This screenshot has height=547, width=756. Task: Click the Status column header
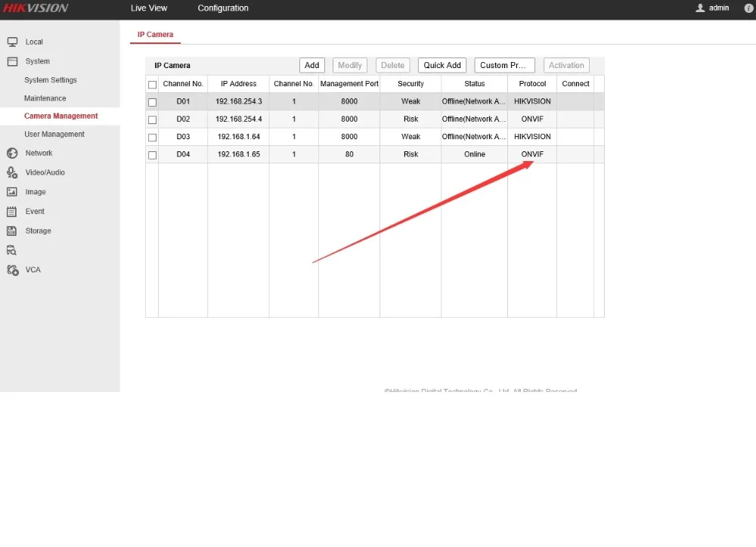coord(475,84)
